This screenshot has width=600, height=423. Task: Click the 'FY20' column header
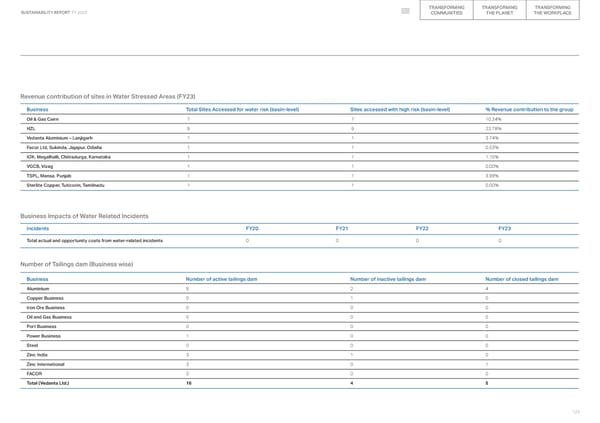point(252,229)
